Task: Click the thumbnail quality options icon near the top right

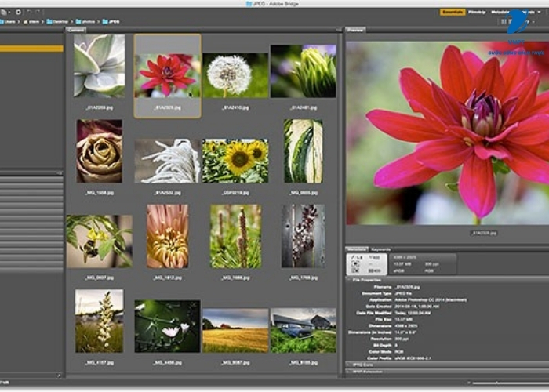Action: tap(504, 22)
